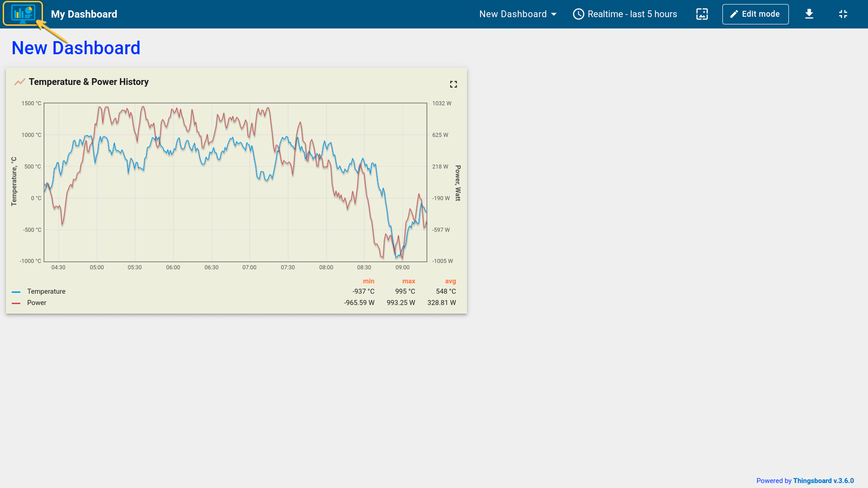Click the clock icon in the header
The image size is (868, 488).
click(578, 14)
